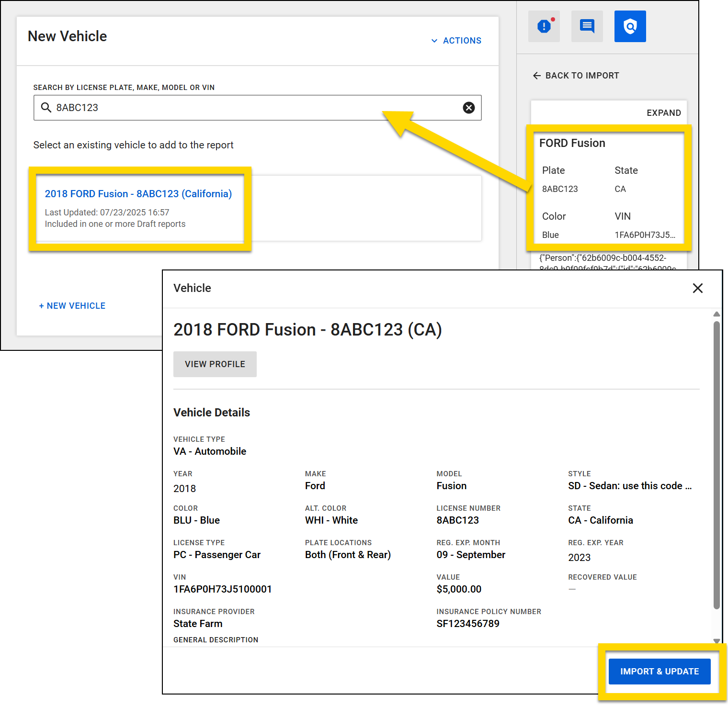728x706 pixels.
Task: Open the chat messages icon
Action: [x=587, y=26]
